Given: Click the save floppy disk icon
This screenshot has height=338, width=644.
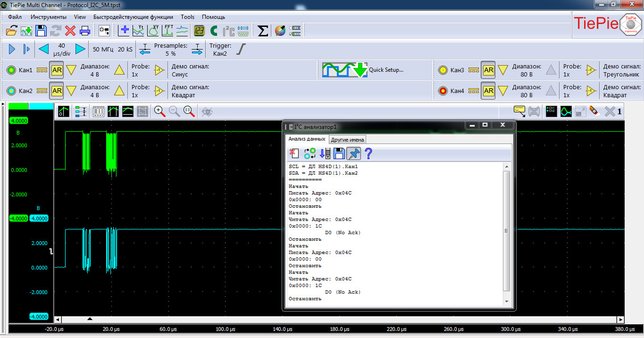Looking at the screenshot, I should pos(41,31).
